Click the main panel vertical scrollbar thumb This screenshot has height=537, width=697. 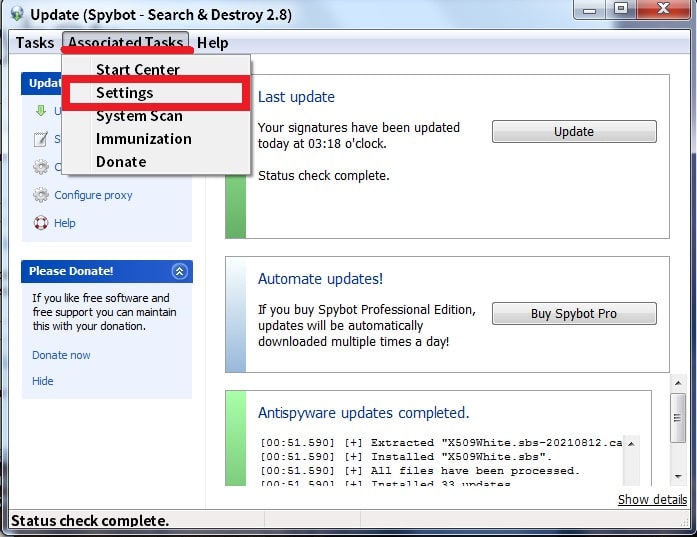tap(677, 418)
